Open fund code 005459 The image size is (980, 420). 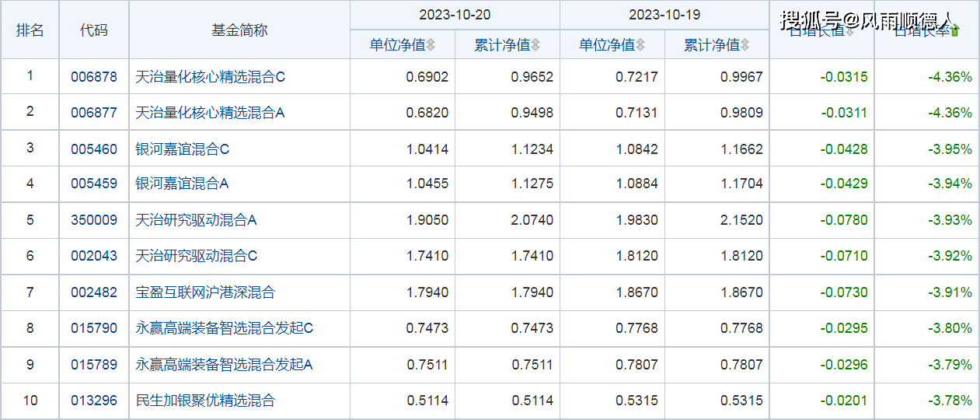(x=94, y=184)
